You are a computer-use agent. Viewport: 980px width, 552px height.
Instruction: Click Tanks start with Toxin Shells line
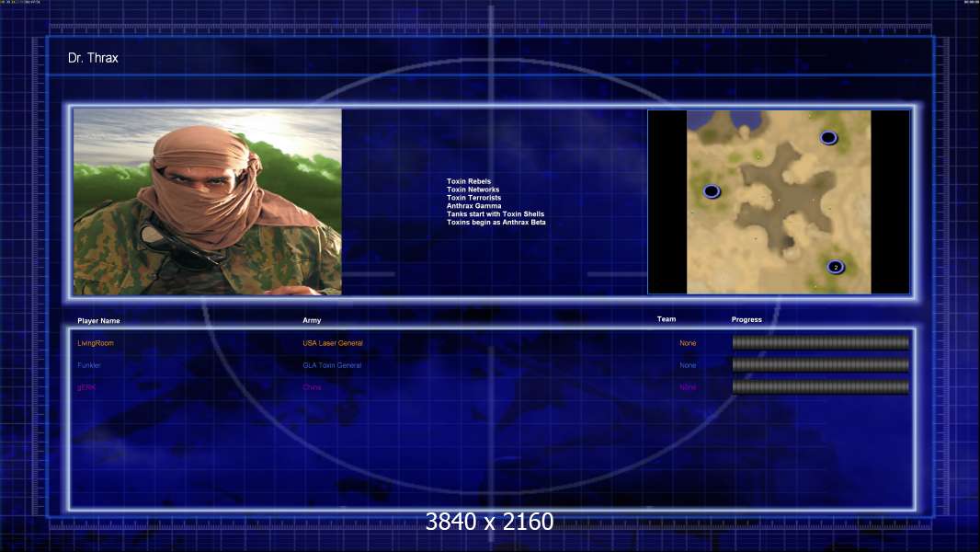(x=495, y=213)
